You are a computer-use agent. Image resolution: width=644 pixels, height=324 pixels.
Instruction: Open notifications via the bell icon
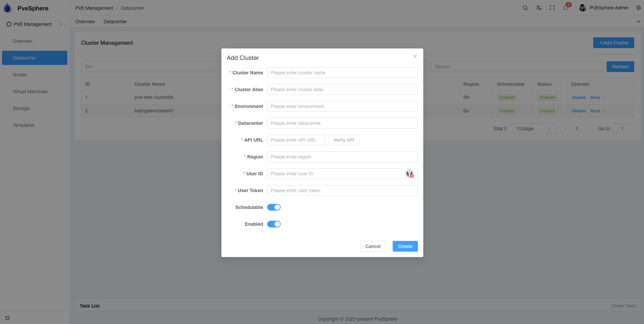[565, 7]
